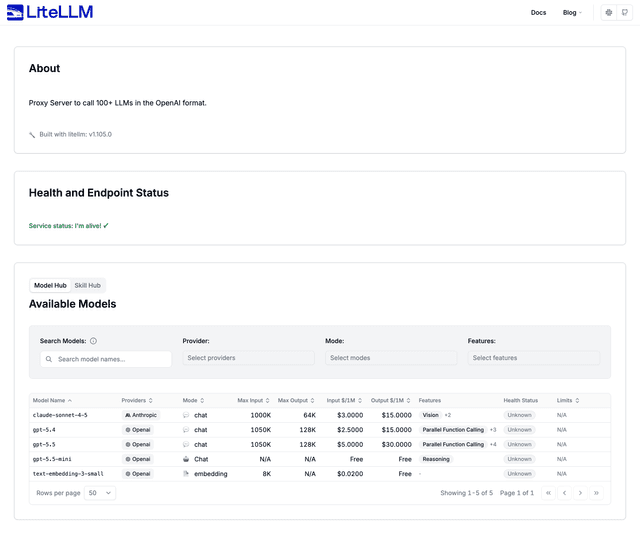Image resolution: width=640 pixels, height=541 pixels.
Task: Click Unknown health status for gpt-5.4
Action: [x=519, y=430]
